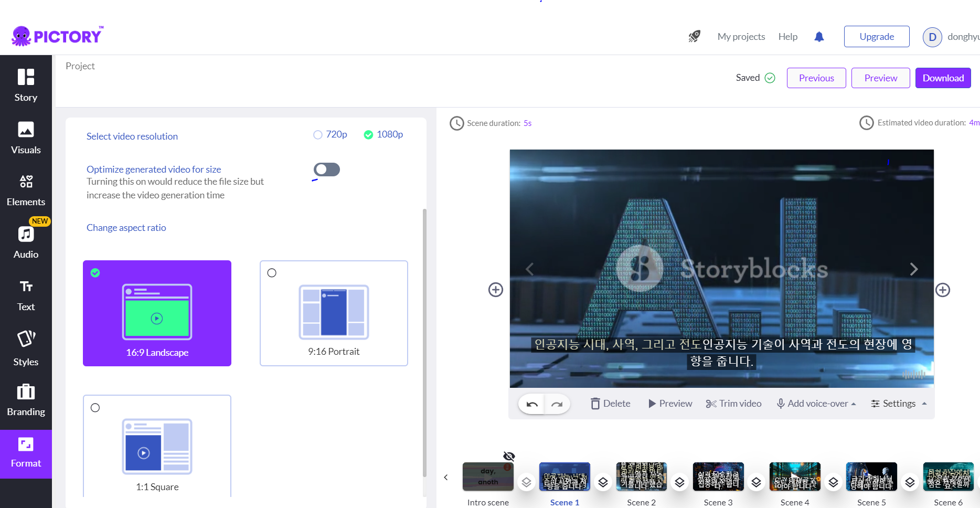The width and height of the screenshot is (980, 508).
Task: Open My projects page
Action: 741,37
